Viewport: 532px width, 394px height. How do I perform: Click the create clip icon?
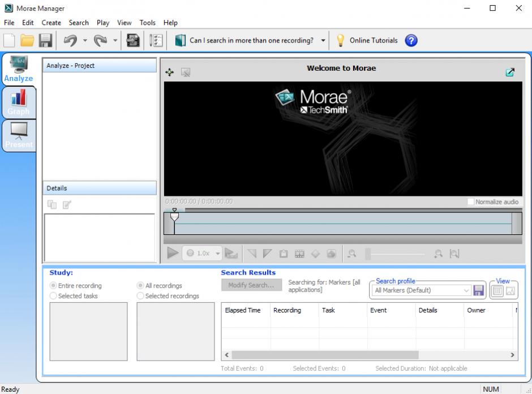click(284, 254)
